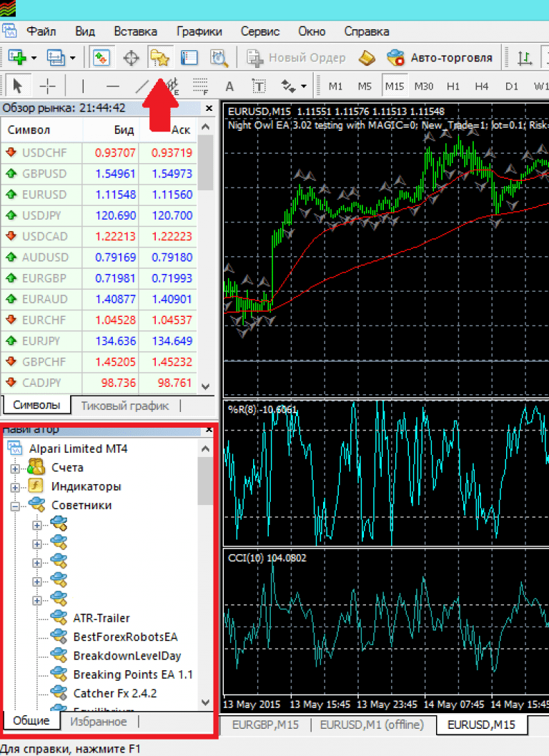The width and height of the screenshot is (549, 756).
Task: Switch timeframe to H4
Action: (482, 87)
